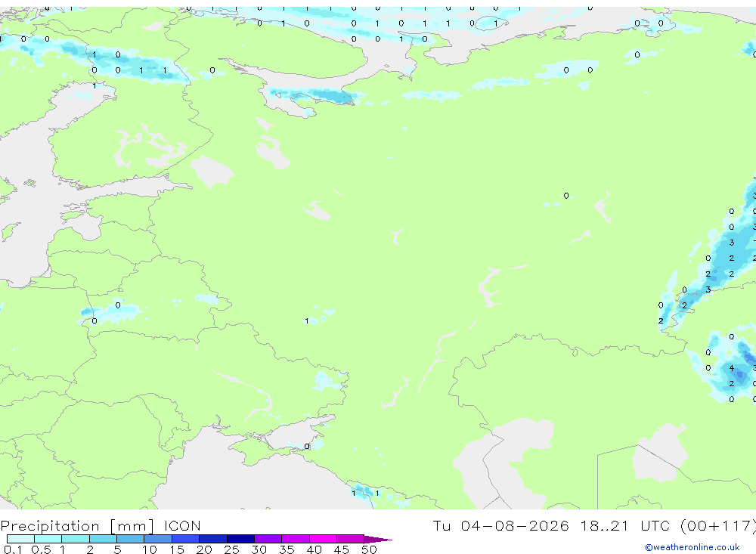756x554 pixels.
Task: Click the '25' legend scale label
Action: point(231,549)
